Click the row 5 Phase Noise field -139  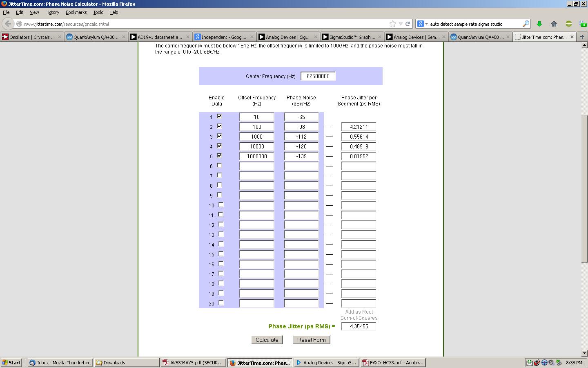pyautogui.click(x=301, y=156)
